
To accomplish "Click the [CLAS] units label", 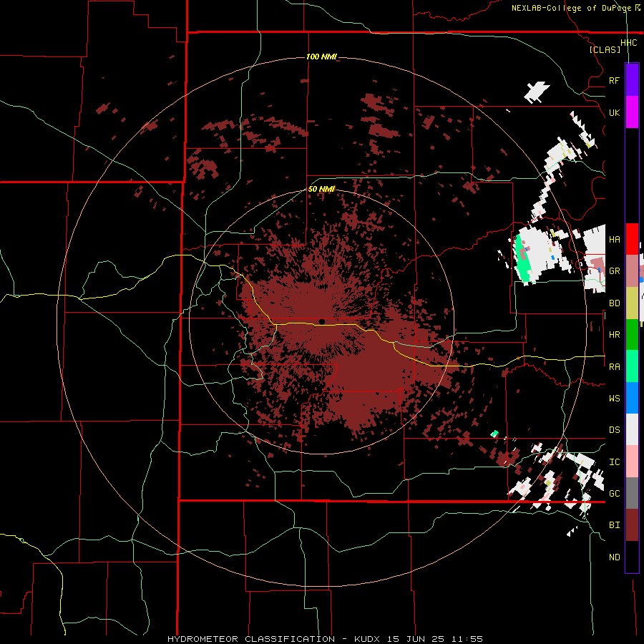I will [605, 50].
